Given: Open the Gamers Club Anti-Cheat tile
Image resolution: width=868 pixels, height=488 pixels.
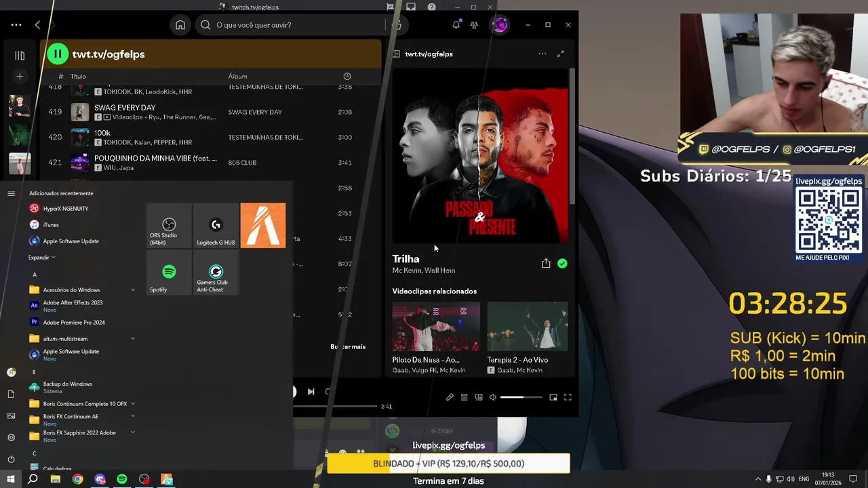Looking at the screenshot, I should pyautogui.click(x=216, y=272).
